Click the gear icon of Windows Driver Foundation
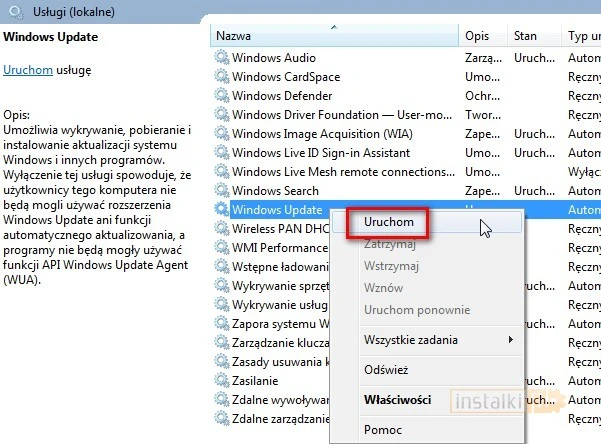This screenshot has height=444, width=601. [222, 115]
